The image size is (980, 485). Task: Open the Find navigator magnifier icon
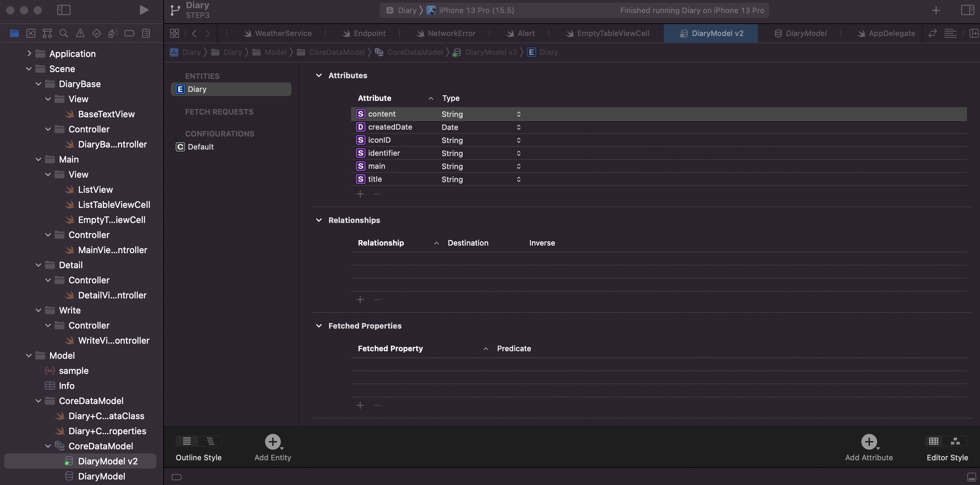(x=63, y=33)
